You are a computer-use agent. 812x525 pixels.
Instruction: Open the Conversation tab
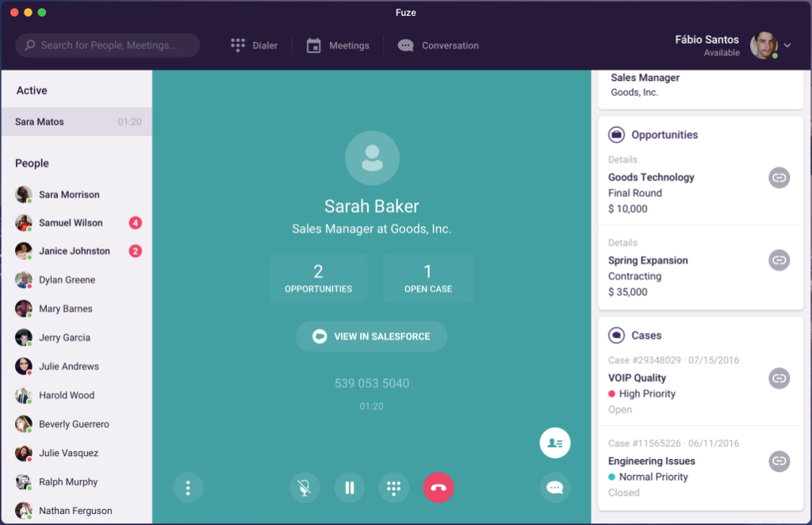(x=438, y=45)
